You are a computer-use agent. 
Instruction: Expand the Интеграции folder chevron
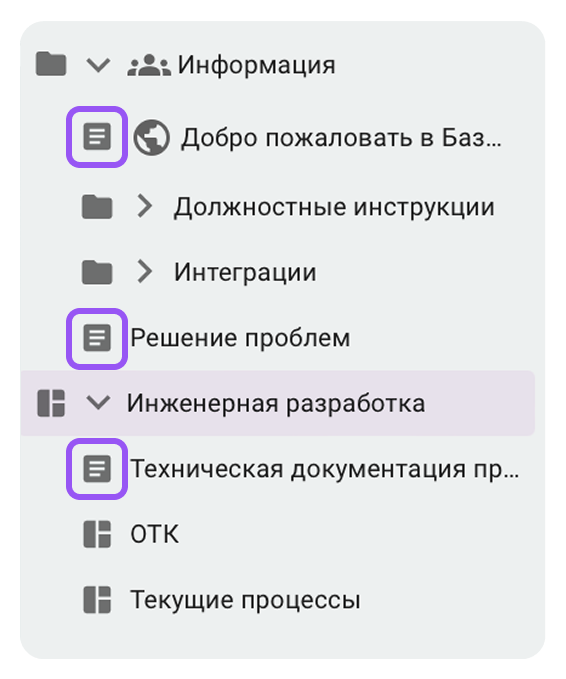(145, 272)
